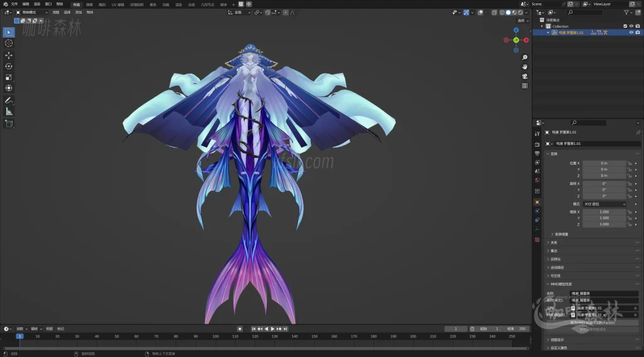The image size is (644, 357).
Task: Open the View Layer properties tab
Action: pyautogui.click(x=537, y=162)
